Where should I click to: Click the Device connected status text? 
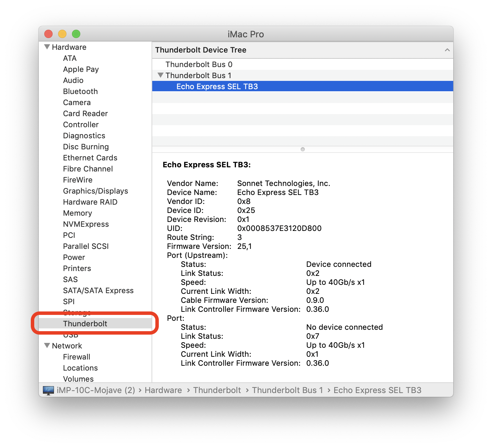coord(339,264)
